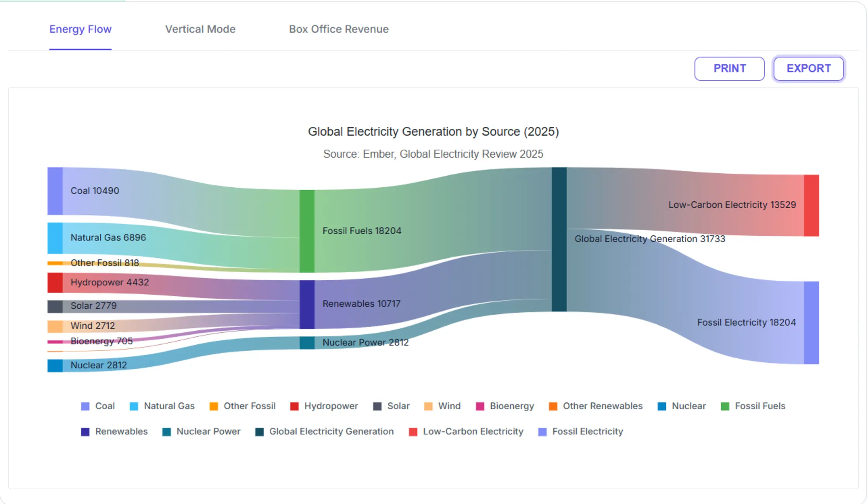Viewport: 867px width, 504px height.
Task: Toggle the Natural Gas legend item
Action: (162, 406)
